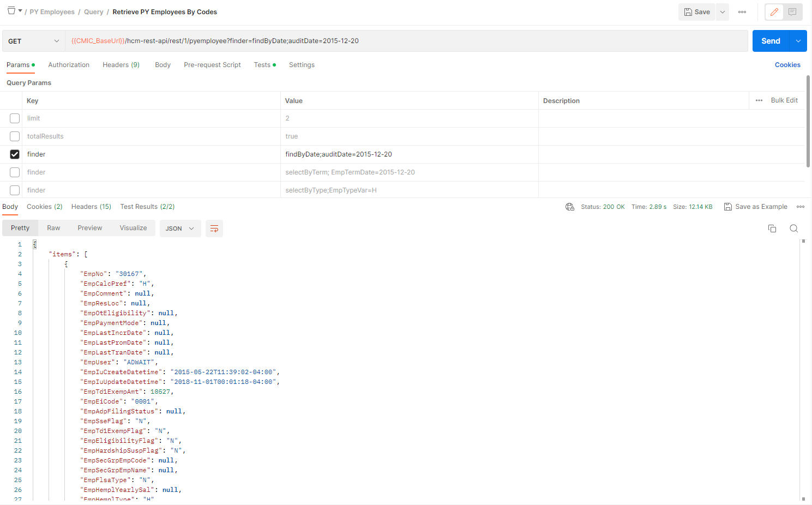The image size is (812, 505).
Task: Copy the response with the copy icon
Action: click(x=772, y=229)
